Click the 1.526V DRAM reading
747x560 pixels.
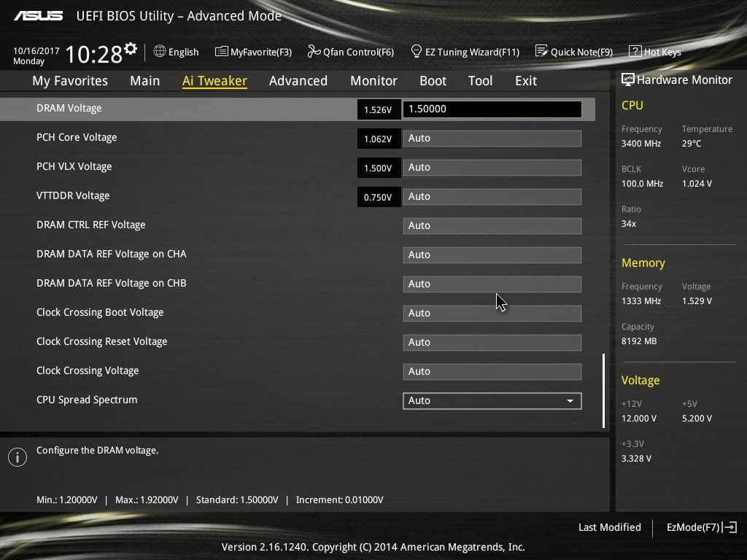379,109
